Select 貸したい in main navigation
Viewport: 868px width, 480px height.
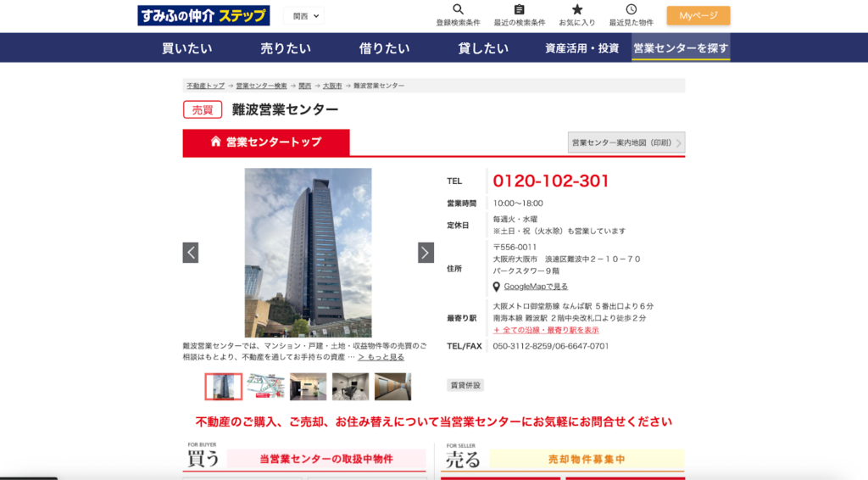tap(482, 48)
